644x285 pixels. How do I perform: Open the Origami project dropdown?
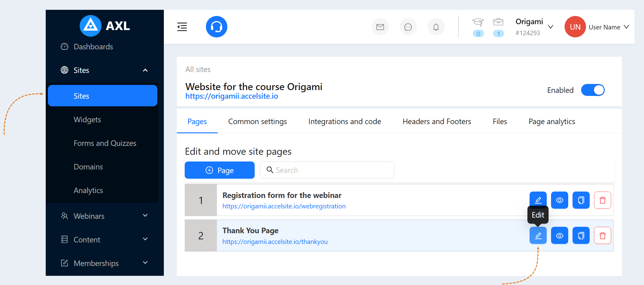point(551,27)
